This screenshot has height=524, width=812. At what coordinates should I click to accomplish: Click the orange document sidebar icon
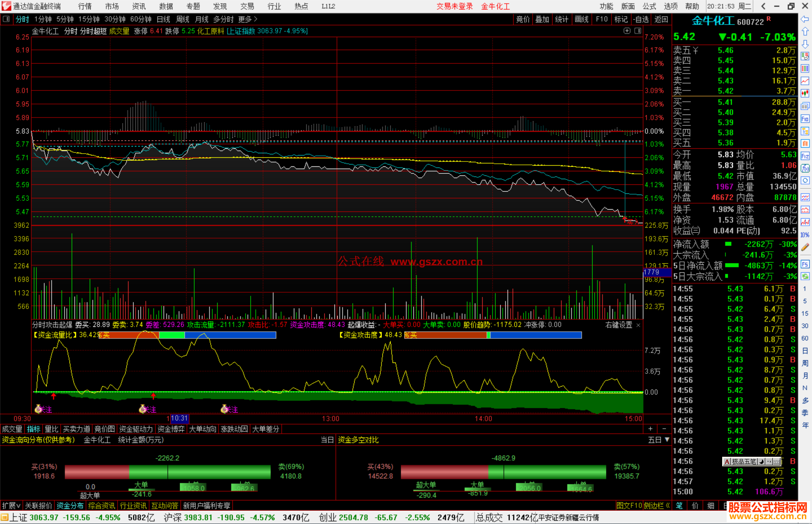coord(805,143)
